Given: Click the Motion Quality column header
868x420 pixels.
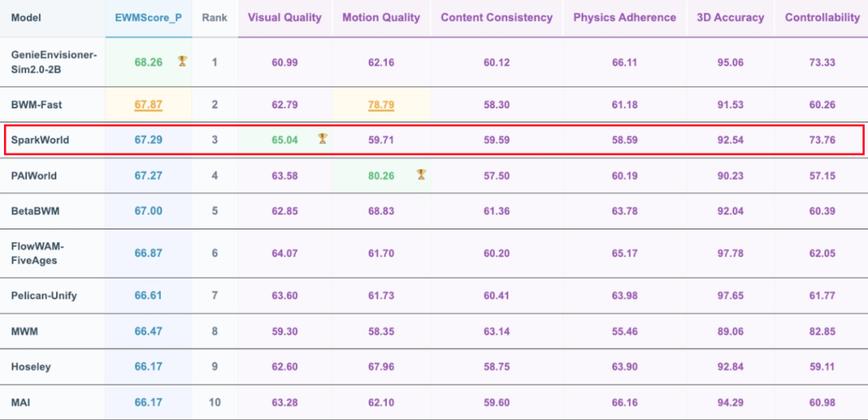Looking at the screenshot, I should [382, 18].
